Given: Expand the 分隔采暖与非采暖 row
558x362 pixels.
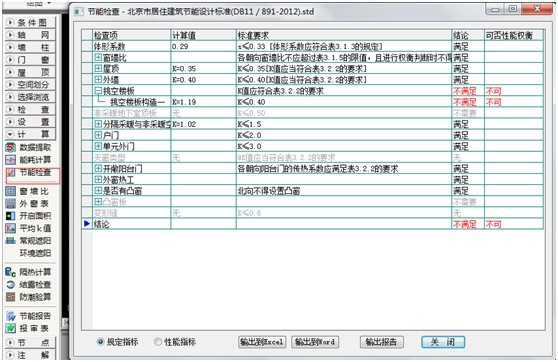Looking at the screenshot, I should pyautogui.click(x=98, y=124).
